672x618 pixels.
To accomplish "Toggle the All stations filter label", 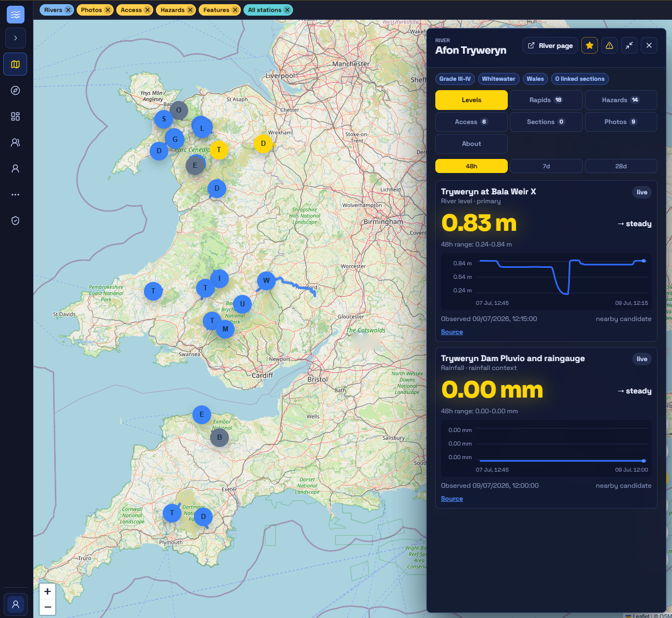I will tap(265, 10).
